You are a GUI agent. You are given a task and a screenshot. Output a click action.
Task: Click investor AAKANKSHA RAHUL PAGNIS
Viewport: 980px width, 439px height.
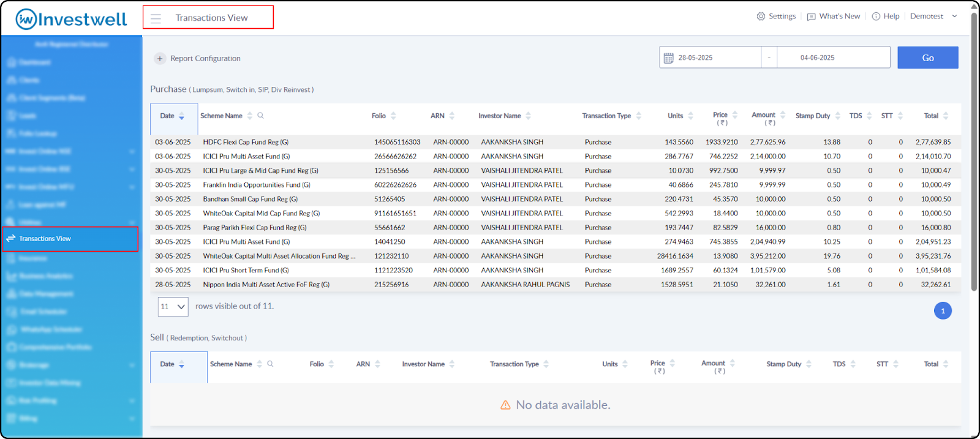coord(526,285)
